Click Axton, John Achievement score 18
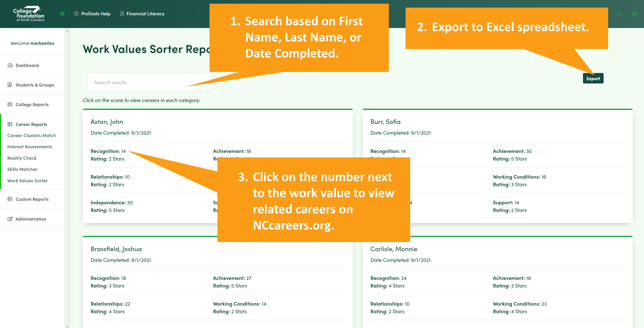This screenshot has height=328, width=644. click(248, 151)
